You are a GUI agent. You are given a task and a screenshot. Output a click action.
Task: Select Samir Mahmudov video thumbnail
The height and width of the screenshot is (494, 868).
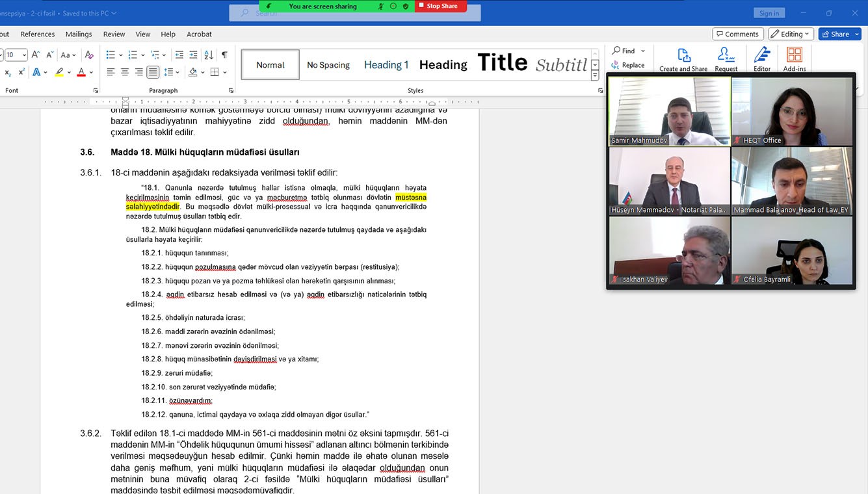coord(670,111)
